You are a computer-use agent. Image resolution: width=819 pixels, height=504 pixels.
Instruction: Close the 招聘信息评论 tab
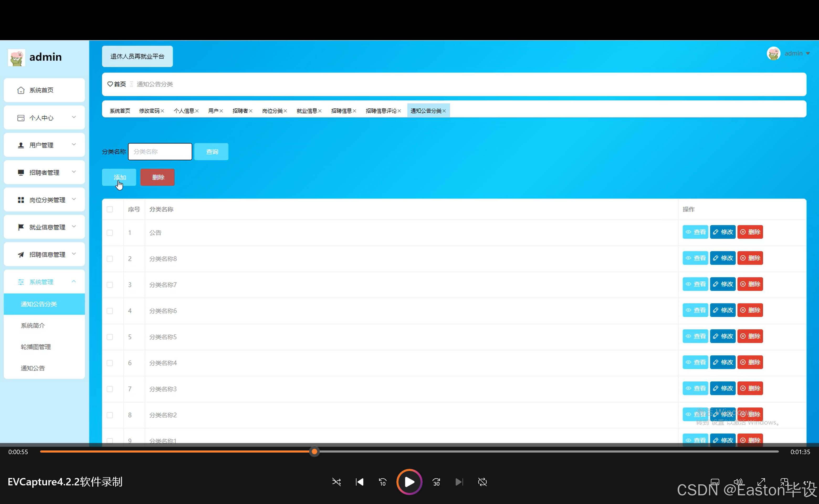pyautogui.click(x=399, y=111)
